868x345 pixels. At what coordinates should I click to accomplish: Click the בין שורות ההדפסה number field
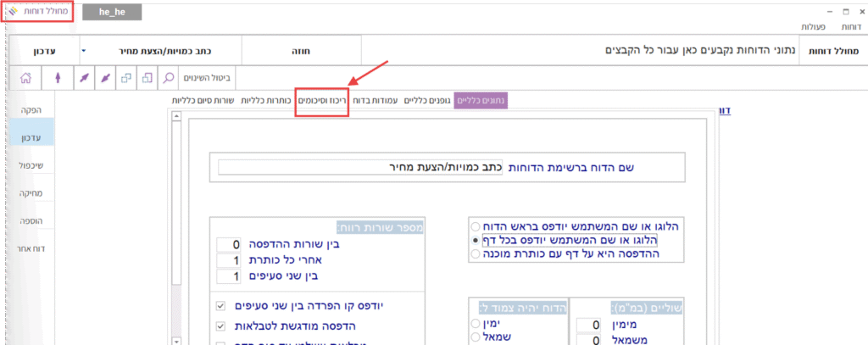point(228,245)
